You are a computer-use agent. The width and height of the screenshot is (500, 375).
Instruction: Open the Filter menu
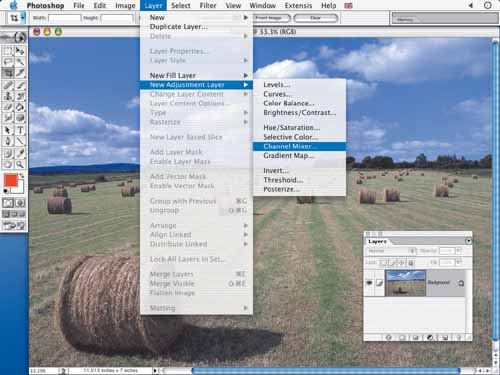[208, 6]
